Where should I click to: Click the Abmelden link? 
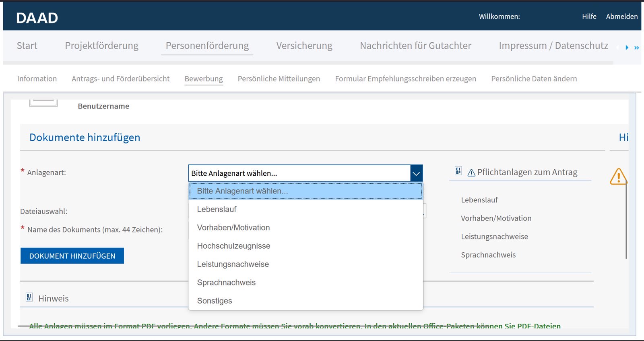pyautogui.click(x=621, y=17)
